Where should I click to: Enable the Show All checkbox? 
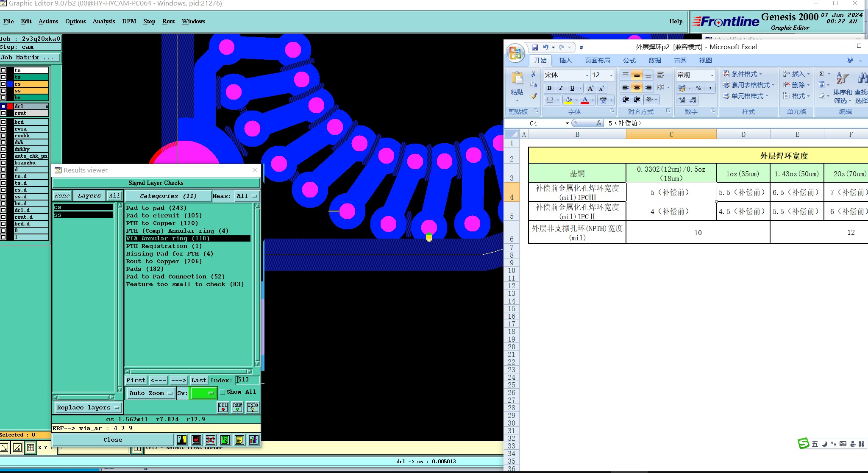tap(223, 392)
